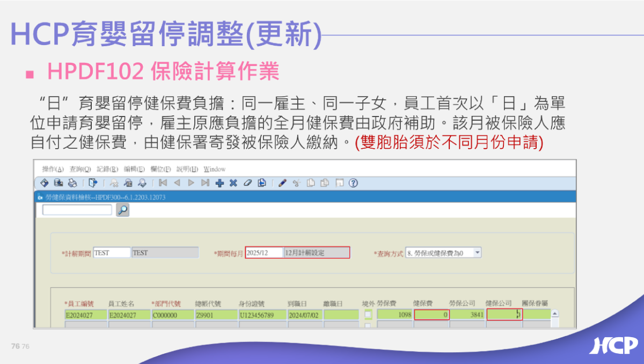This screenshot has height=364, width=644.
Task: Click the pencil edit icon
Action: point(282,183)
